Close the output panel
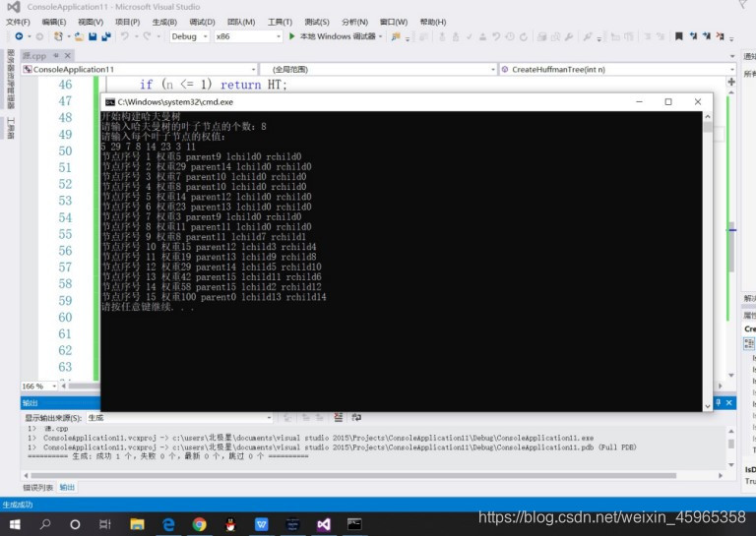Image resolution: width=756 pixels, height=536 pixels. point(729,402)
